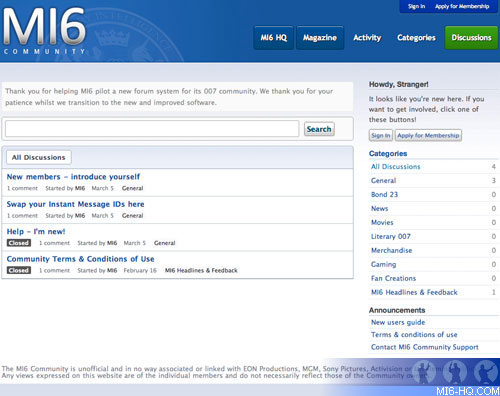Click MI6 author on 'Help - I'm new!' row

(x=112, y=243)
